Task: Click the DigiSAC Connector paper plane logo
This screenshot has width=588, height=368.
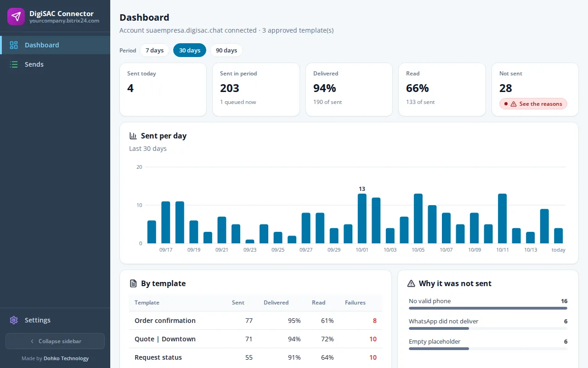Action: (16, 17)
